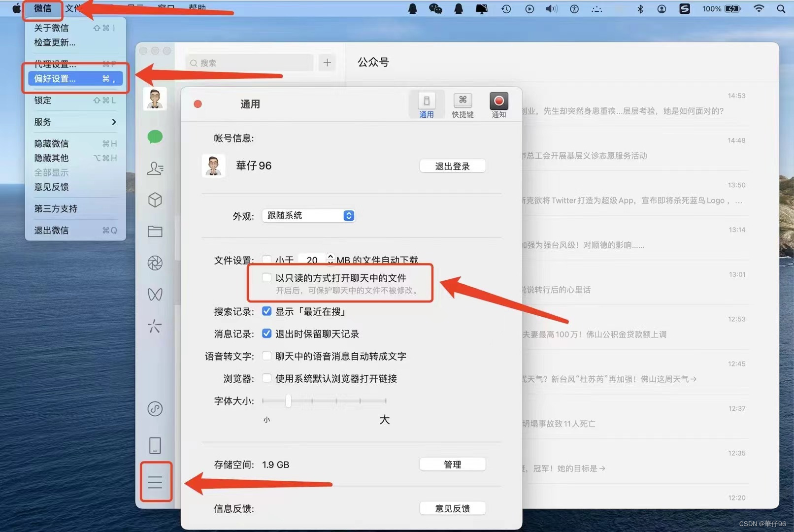Click the 搜索 field in WeChat window

[x=249, y=63]
